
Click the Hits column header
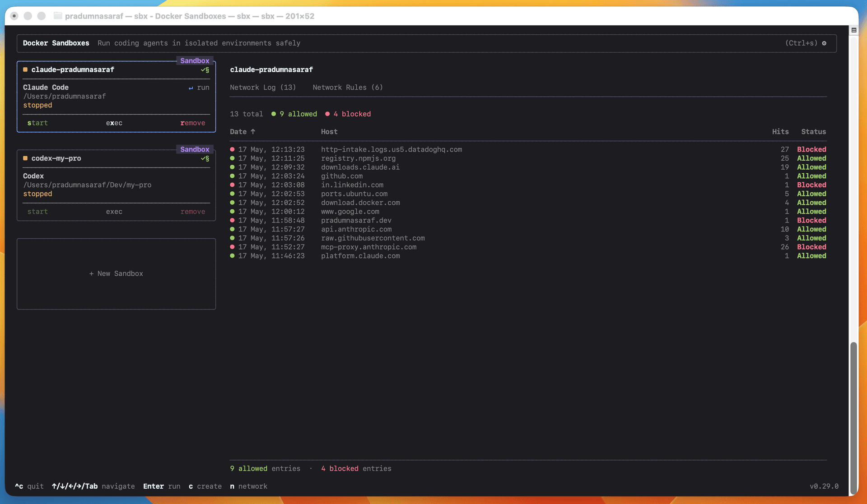click(780, 132)
